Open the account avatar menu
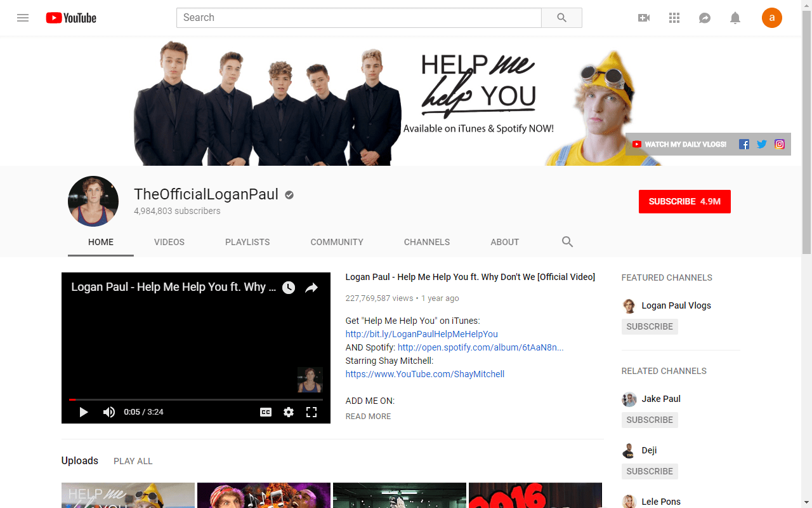Image resolution: width=812 pixels, height=508 pixels. point(772,18)
